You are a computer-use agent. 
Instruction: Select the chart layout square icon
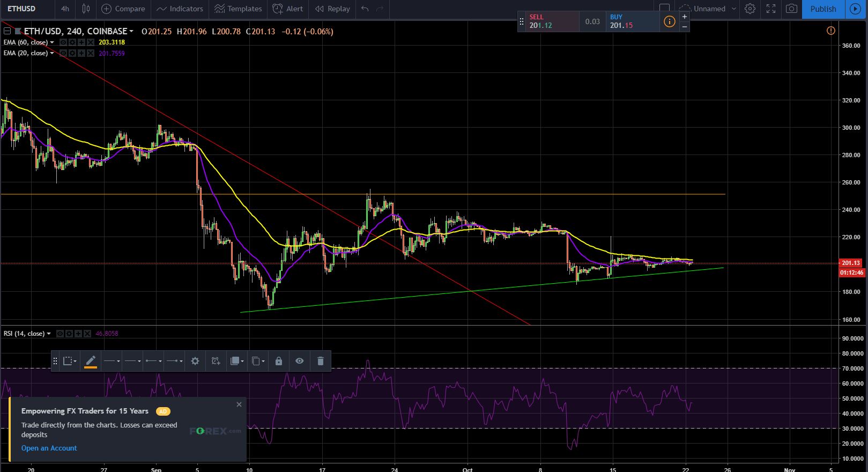coord(664,9)
